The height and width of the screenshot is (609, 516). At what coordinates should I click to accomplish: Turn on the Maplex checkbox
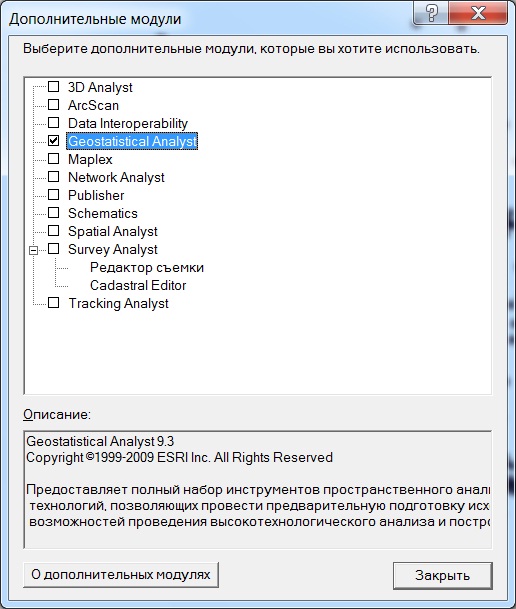point(54,158)
